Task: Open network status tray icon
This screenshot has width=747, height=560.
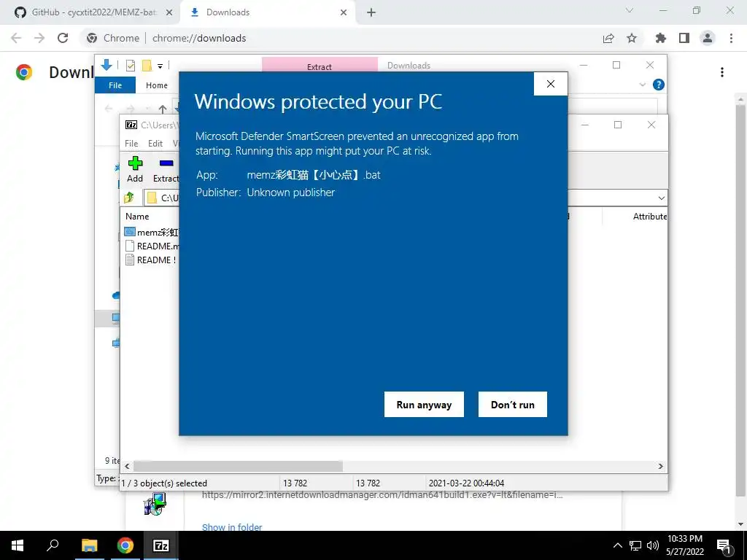Action: click(635, 545)
